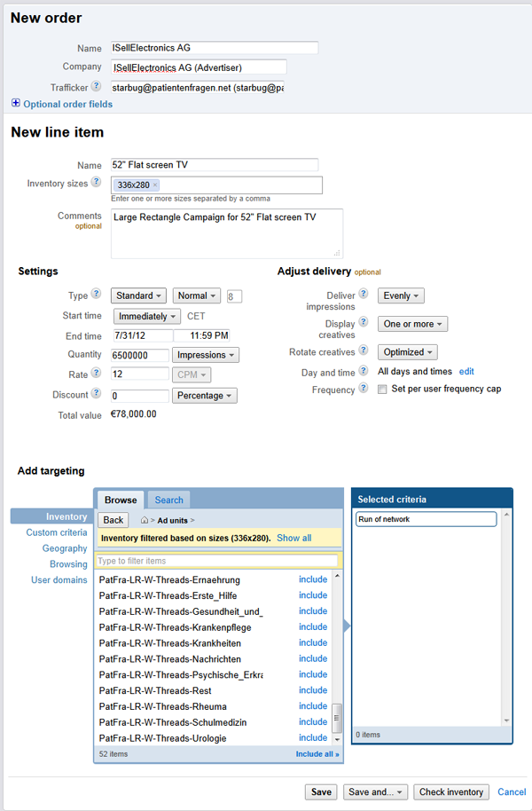This screenshot has height=811, width=532.
Task: Include PatFra-LR-W-Threads-Ernaehrung ad unit
Action: pyautogui.click(x=313, y=579)
